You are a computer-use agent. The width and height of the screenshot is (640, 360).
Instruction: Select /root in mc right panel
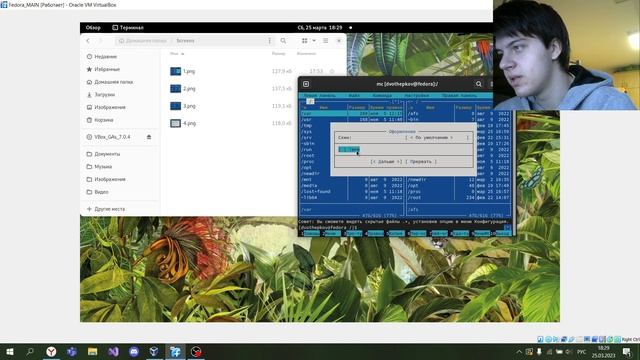[x=458, y=198]
